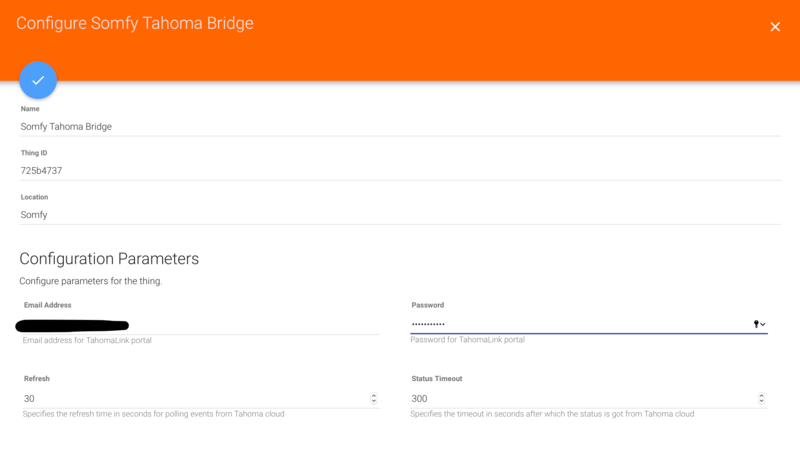
Task: Open the password key autofill dropdown
Action: point(760,324)
